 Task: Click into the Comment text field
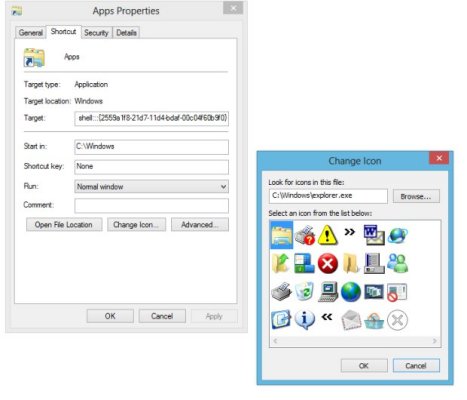pos(151,206)
